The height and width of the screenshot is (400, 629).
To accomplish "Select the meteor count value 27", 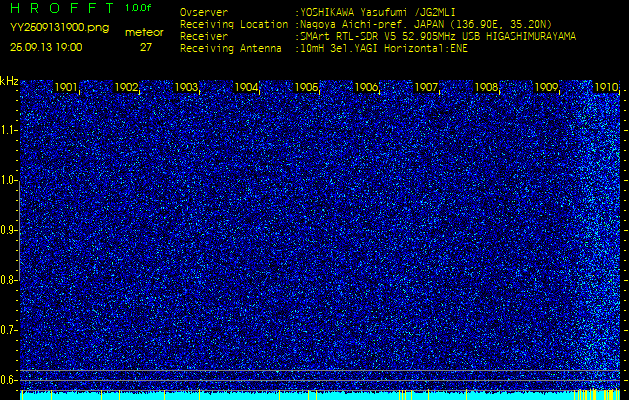I will click(x=146, y=46).
